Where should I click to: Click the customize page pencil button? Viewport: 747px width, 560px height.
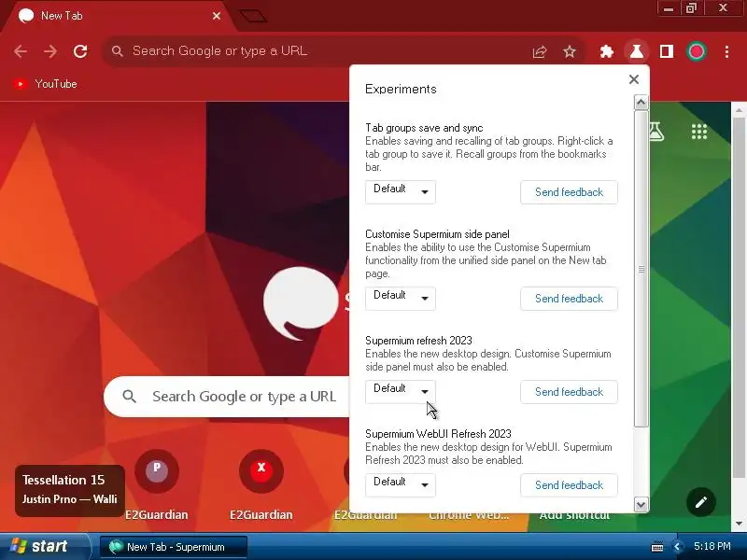coord(701,502)
